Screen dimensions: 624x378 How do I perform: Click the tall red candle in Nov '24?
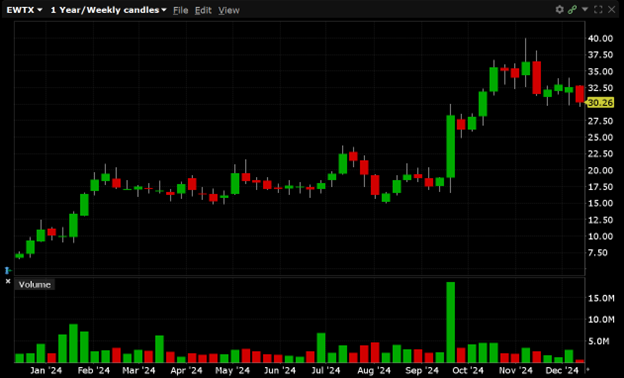[536, 78]
